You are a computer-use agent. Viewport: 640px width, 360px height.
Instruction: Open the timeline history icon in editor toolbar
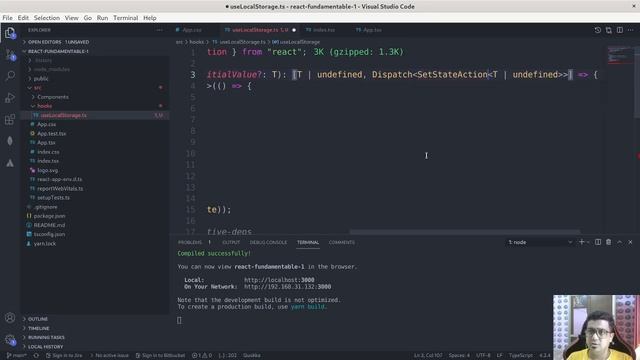point(598,30)
